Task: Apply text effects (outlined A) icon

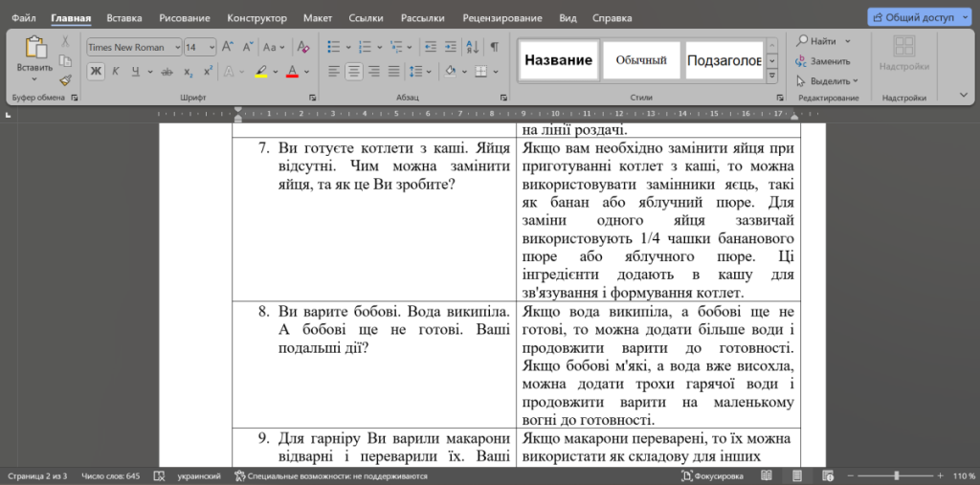Action: [x=229, y=72]
